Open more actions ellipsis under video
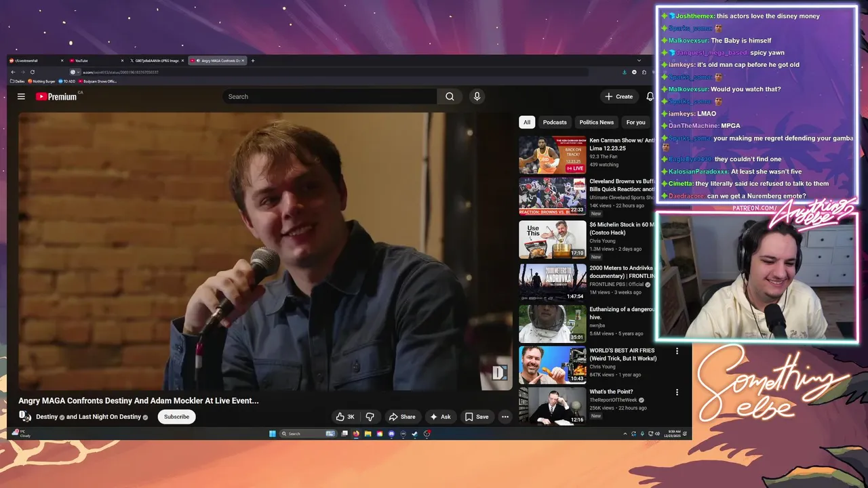 pos(505,417)
